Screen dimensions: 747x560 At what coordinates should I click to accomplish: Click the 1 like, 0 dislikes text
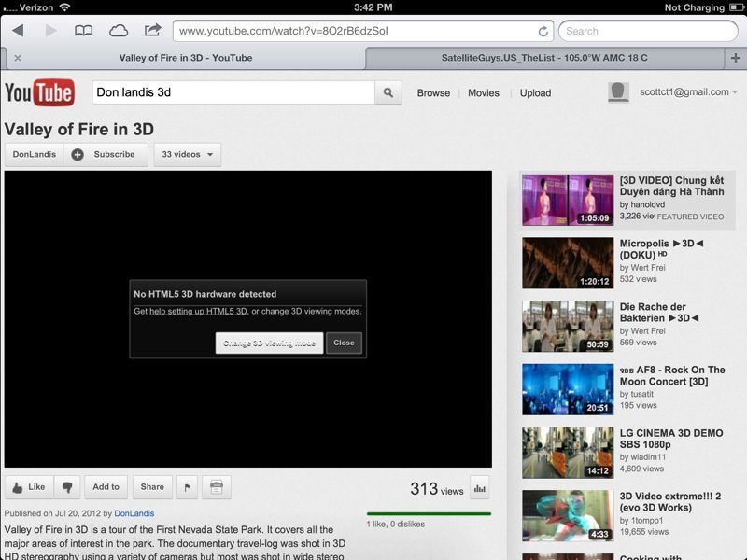396,525
